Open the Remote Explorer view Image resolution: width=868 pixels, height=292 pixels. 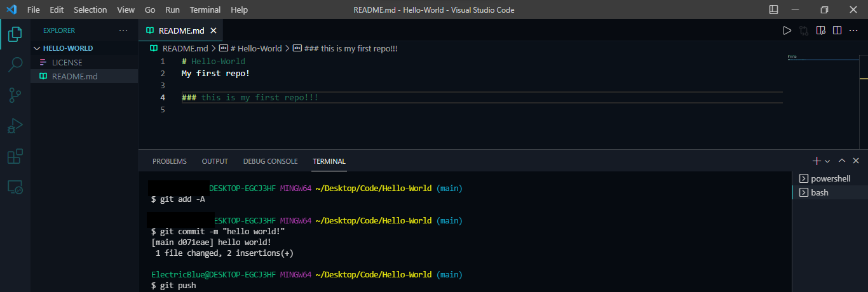15,187
